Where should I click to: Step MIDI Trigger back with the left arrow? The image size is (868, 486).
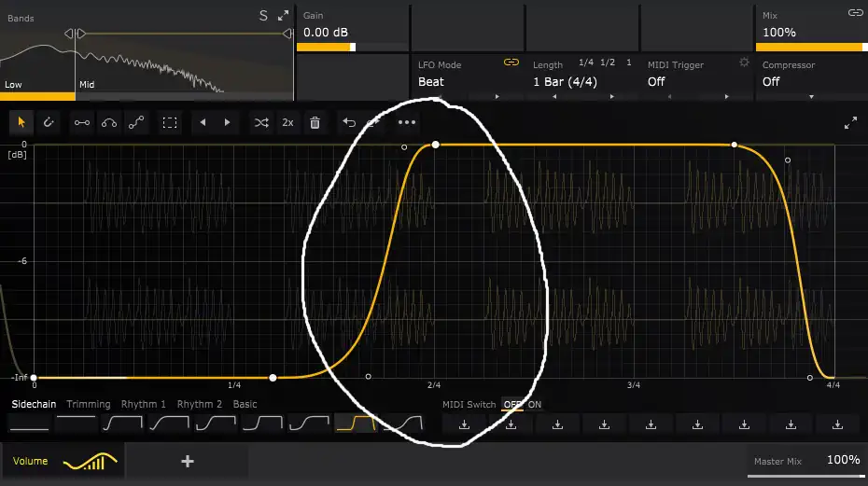tap(669, 96)
